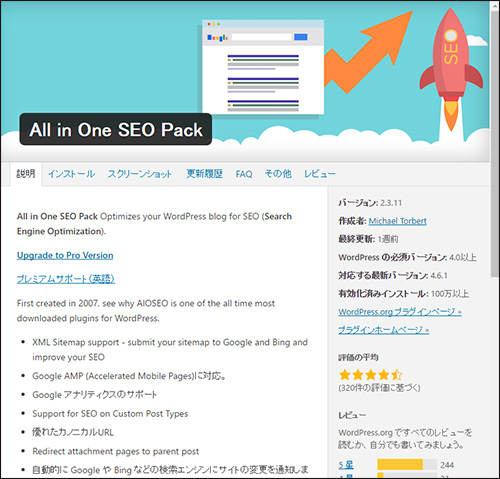Click the 対応する最新バージョン: 4.6.1 text
Image resolution: width=500 pixels, height=479 pixels.
tap(393, 275)
